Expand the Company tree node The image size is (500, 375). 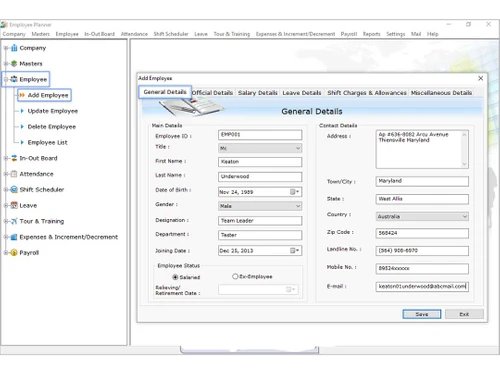click(6, 48)
